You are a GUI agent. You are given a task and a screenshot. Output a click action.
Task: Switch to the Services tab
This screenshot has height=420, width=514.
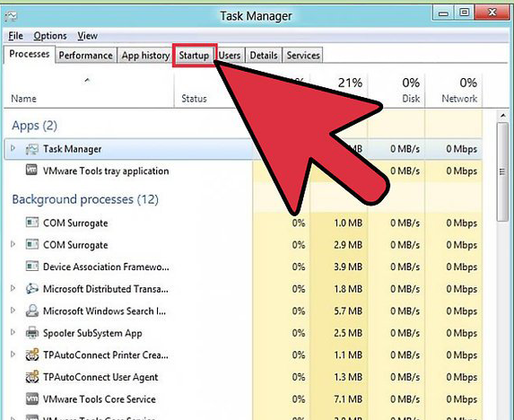(x=303, y=56)
